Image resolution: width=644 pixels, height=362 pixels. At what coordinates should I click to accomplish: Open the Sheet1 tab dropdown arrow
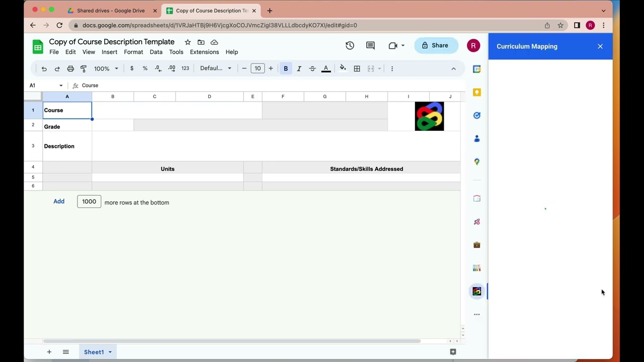pos(110,352)
